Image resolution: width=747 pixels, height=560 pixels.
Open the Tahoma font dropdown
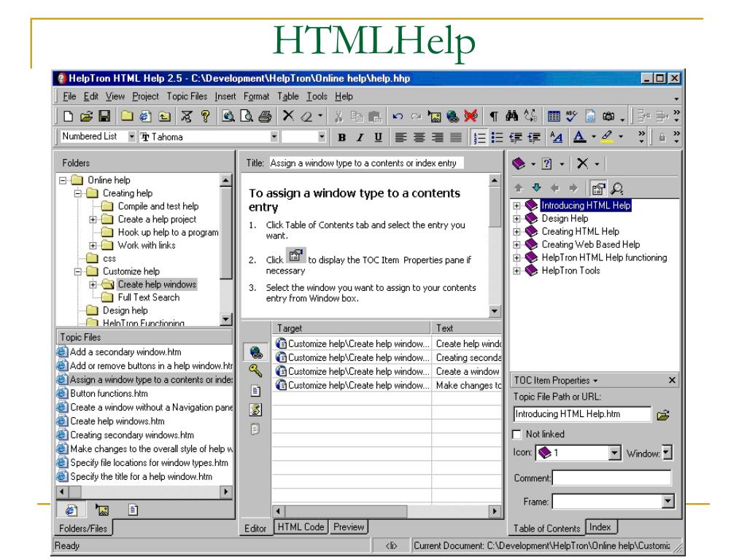point(274,136)
